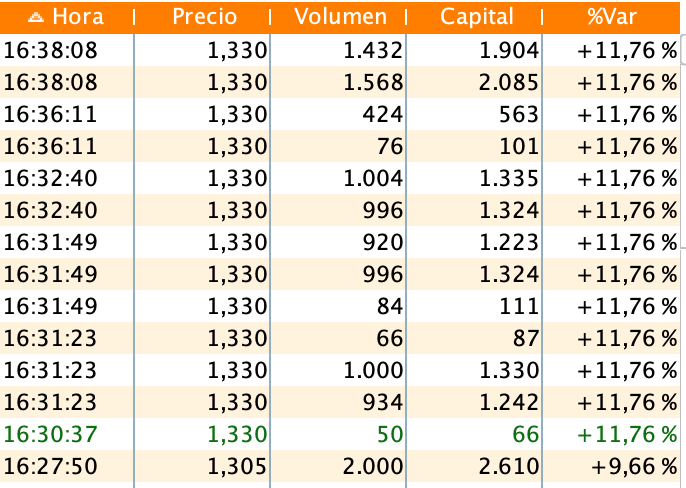The image size is (686, 488).
Task: Select the green 16:30:37 trade row
Action: (x=340, y=434)
